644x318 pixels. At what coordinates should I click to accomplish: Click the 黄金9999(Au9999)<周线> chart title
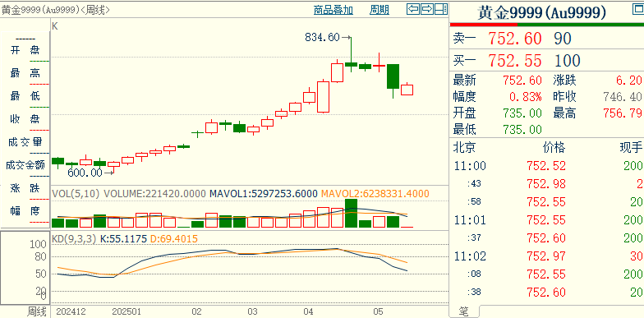pyautogui.click(x=56, y=10)
